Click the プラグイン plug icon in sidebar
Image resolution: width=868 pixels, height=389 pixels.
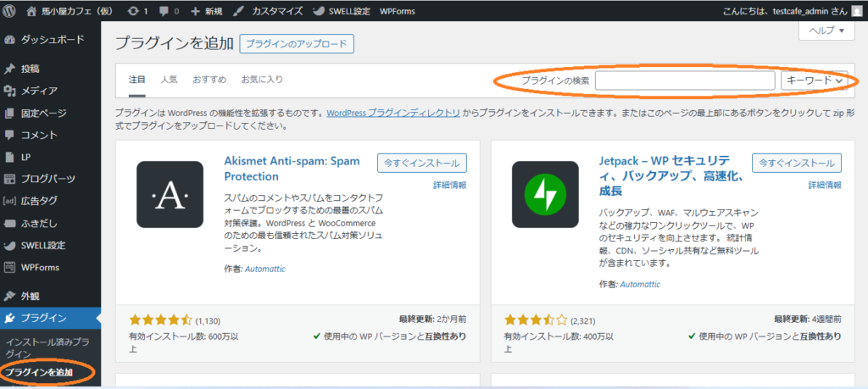pos(9,318)
